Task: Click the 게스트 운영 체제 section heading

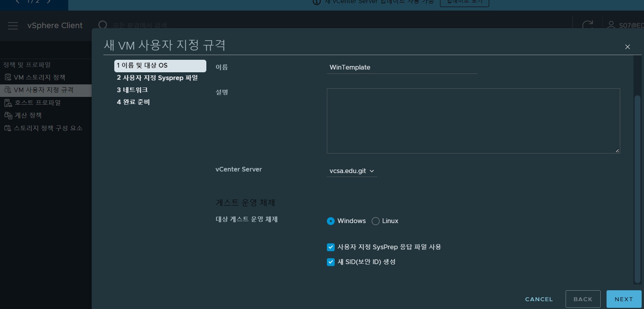Action: [x=245, y=203]
